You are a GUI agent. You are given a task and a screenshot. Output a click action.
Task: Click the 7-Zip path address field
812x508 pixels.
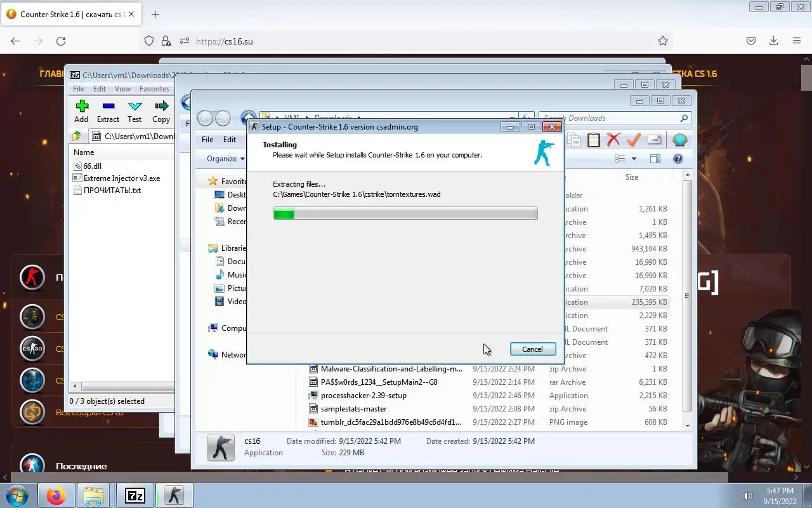point(133,136)
